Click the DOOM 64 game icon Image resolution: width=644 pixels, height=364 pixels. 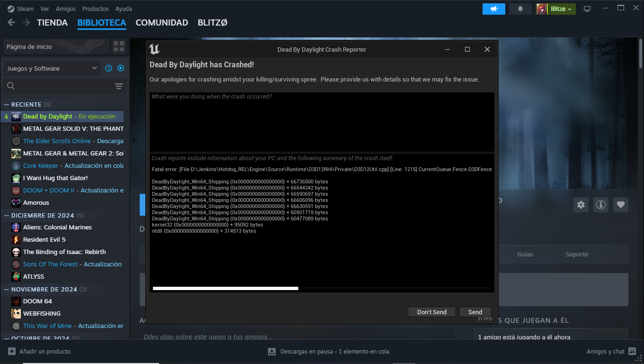pos(16,301)
